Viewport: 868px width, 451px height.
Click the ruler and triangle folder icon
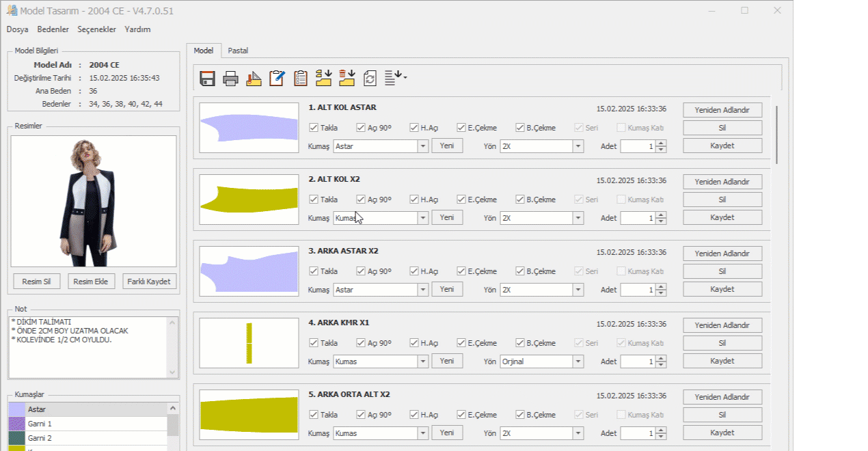click(254, 79)
